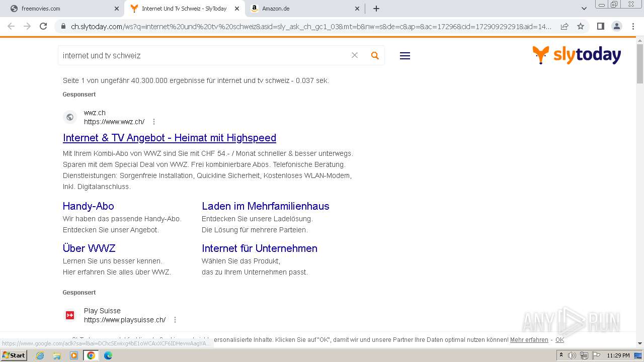Reload the page
Viewport: 644px width, 362px height.
point(43,26)
